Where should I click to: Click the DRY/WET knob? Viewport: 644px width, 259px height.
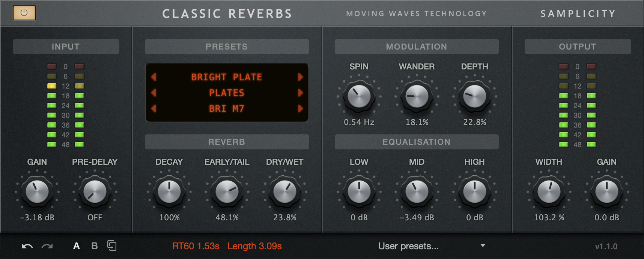click(285, 191)
